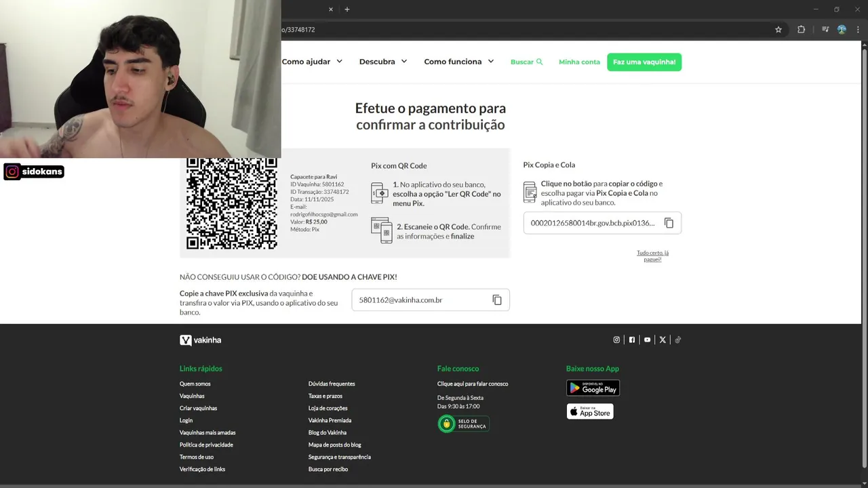Viewport: 868px width, 488px height.
Task: Open Verificação de links link
Action: point(202,469)
